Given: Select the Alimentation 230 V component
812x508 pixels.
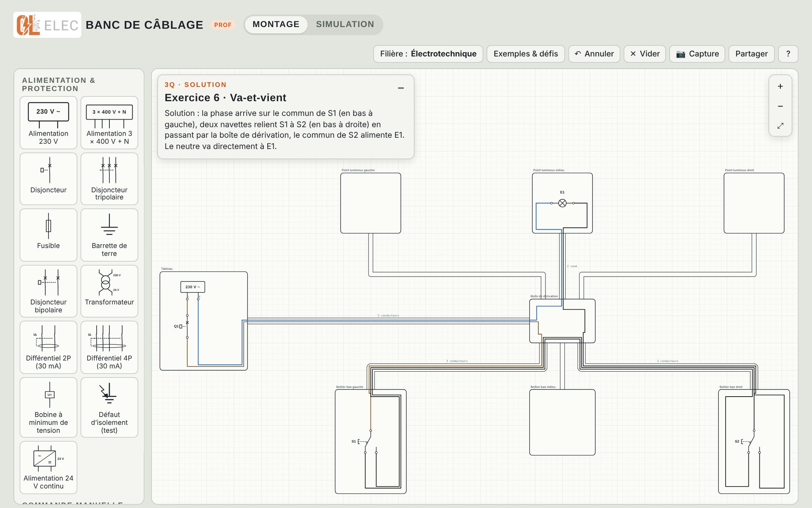Looking at the screenshot, I should 48,123.
